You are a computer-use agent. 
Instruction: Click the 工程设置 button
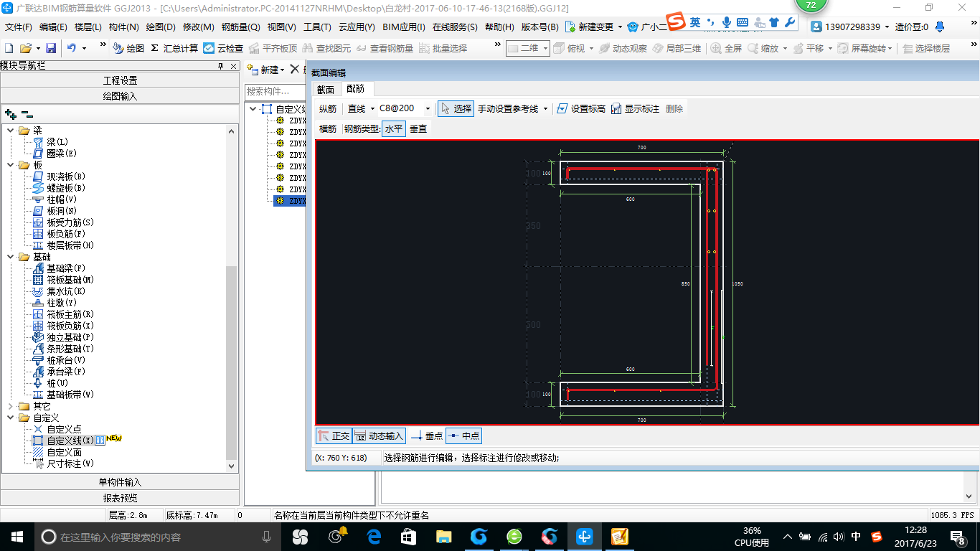[120, 80]
